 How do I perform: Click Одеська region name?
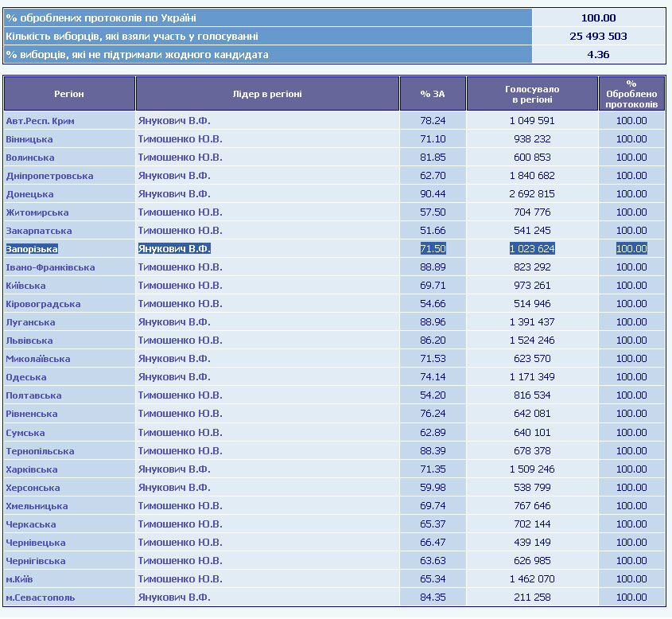pyautogui.click(x=26, y=377)
